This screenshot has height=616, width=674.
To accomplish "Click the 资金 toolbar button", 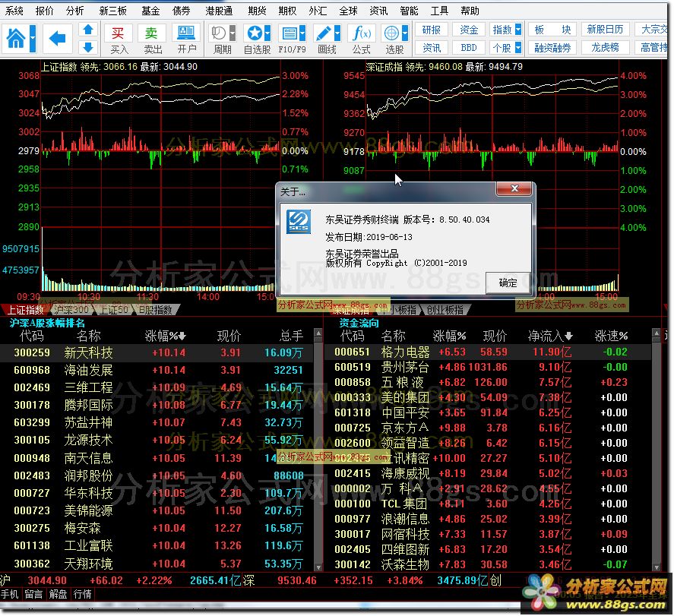I will click(x=469, y=30).
